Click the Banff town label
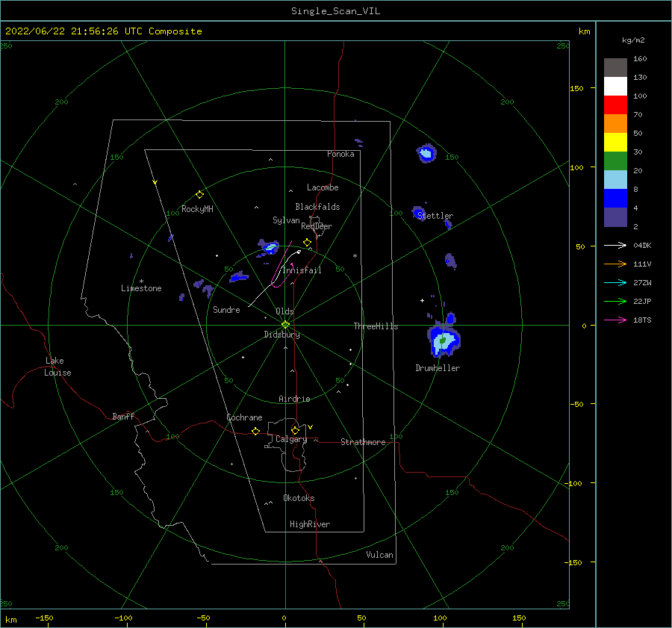This screenshot has width=672, height=628. 123,416
